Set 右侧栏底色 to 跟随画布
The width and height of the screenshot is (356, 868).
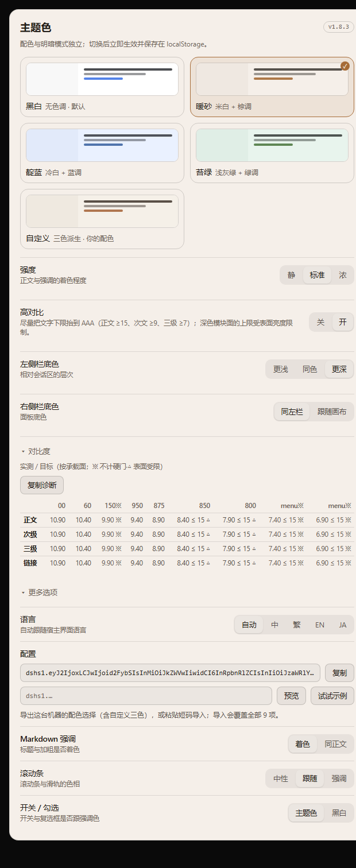click(x=332, y=412)
